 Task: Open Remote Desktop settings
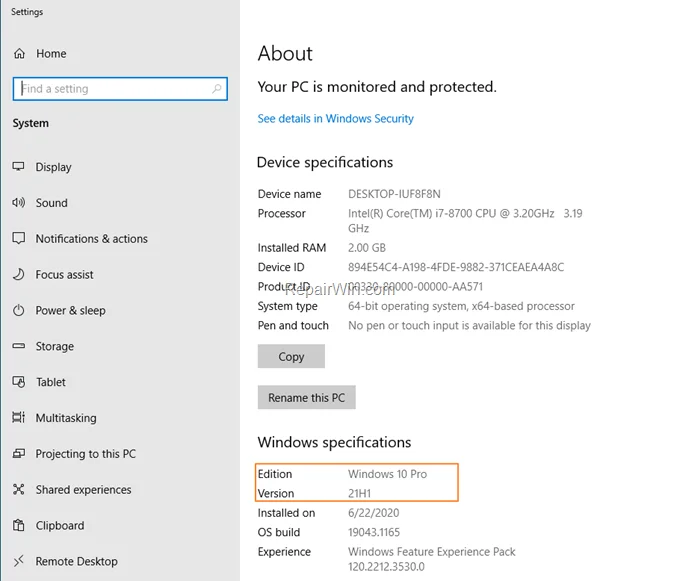pos(76,561)
